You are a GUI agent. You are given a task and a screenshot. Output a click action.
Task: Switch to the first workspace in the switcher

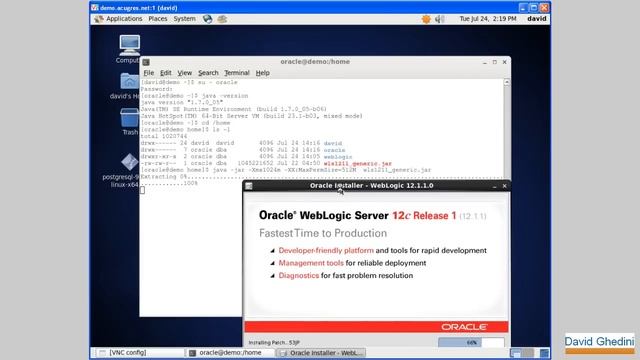pyautogui.click(x=516, y=353)
